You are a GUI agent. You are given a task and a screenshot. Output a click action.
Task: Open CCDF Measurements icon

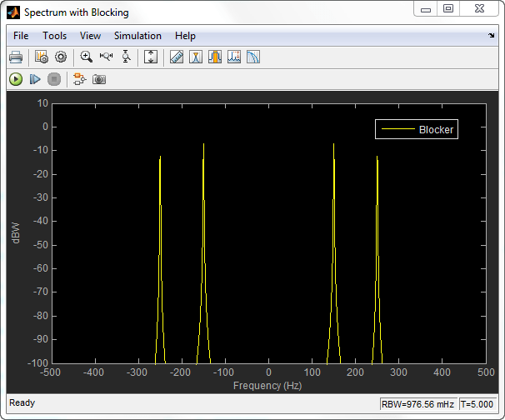coord(253,57)
